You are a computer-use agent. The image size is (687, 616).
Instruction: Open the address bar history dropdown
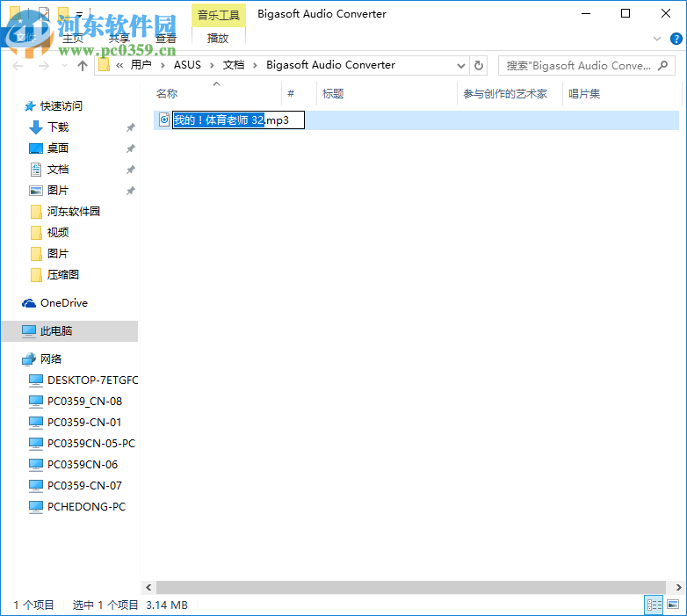(x=461, y=66)
